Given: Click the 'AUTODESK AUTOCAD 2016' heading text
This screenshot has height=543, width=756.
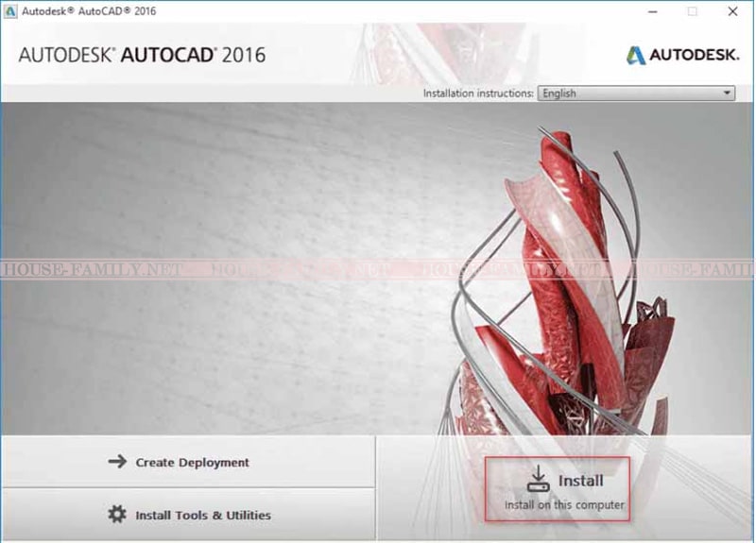Looking at the screenshot, I should tap(143, 55).
